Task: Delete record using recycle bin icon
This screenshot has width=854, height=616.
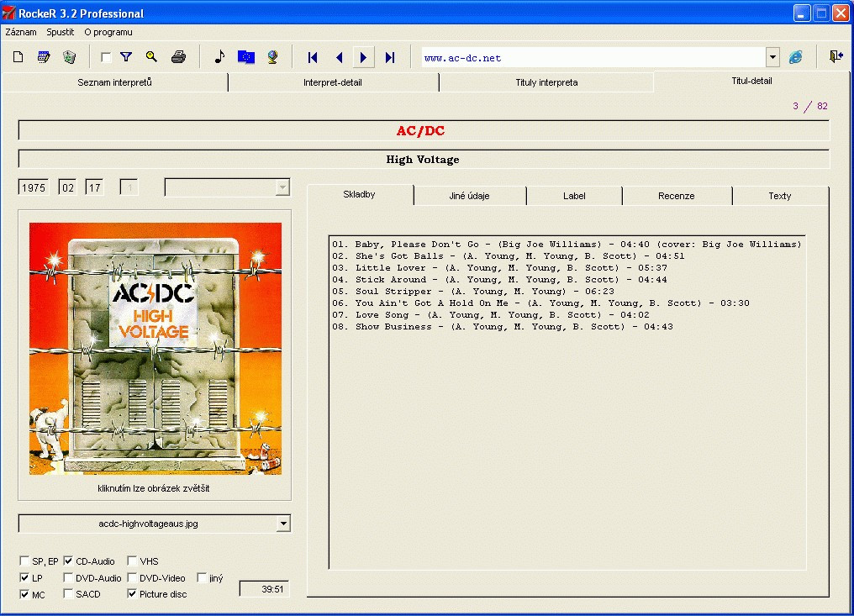Action: [x=69, y=57]
